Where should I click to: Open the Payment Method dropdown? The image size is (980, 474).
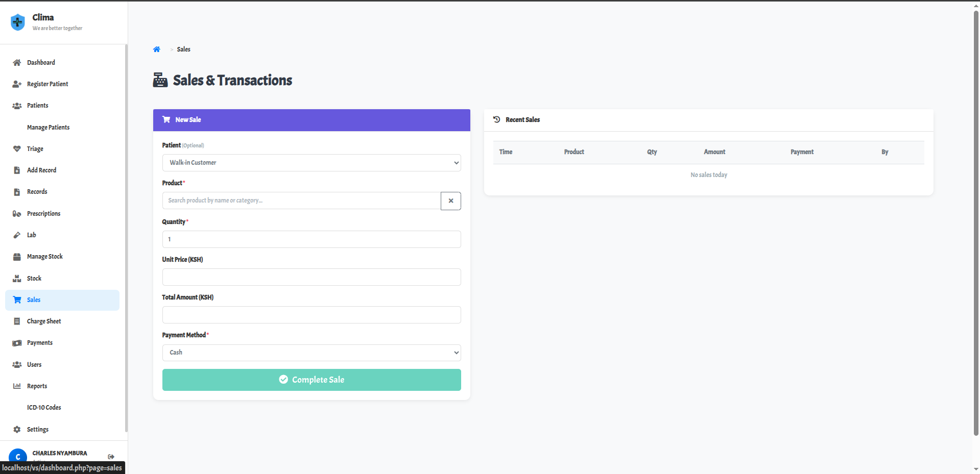[x=311, y=353]
